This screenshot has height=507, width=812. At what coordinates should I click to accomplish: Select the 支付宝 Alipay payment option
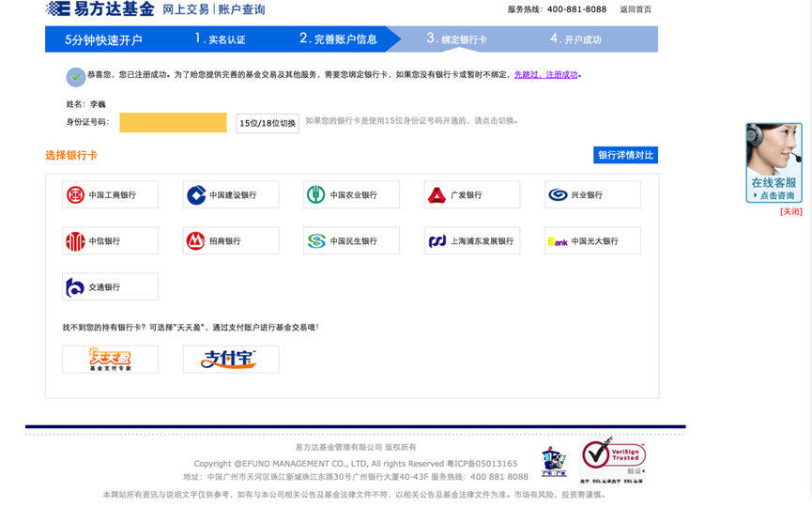[x=231, y=360]
